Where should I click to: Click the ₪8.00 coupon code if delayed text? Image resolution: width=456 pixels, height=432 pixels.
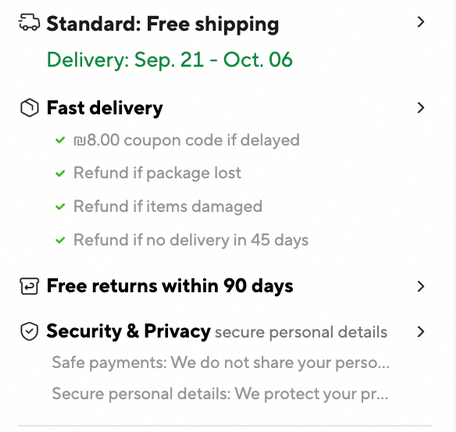coord(186,140)
